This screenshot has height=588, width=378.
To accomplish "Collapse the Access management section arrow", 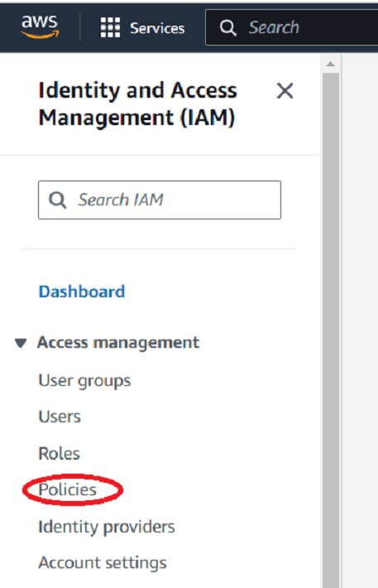I will pos(21,343).
